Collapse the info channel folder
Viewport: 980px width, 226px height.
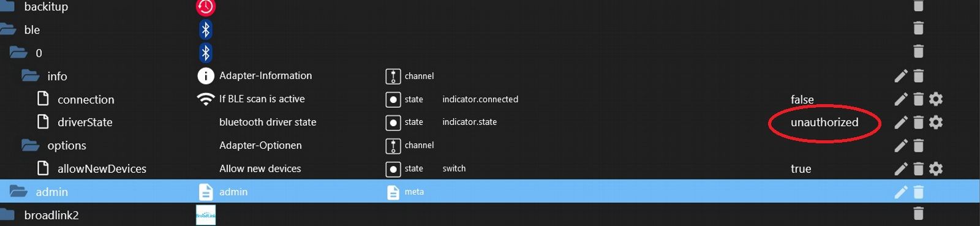coord(30,75)
